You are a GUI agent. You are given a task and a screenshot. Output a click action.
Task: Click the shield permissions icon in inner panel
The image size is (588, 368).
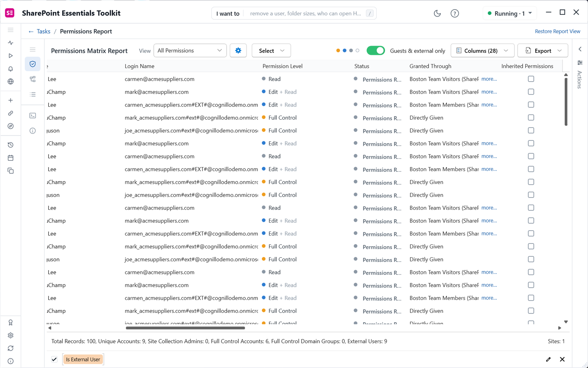(33, 64)
